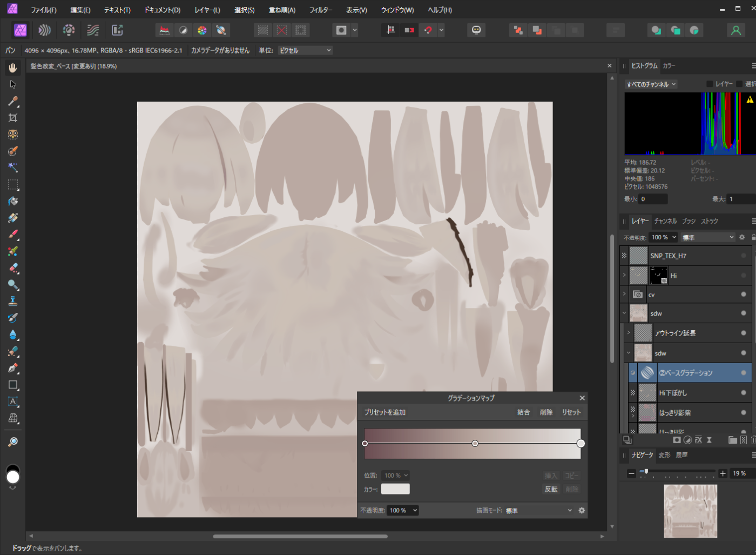Select the middle gradient stop handle
Screen dimensions: 756x555
(x=475, y=443)
